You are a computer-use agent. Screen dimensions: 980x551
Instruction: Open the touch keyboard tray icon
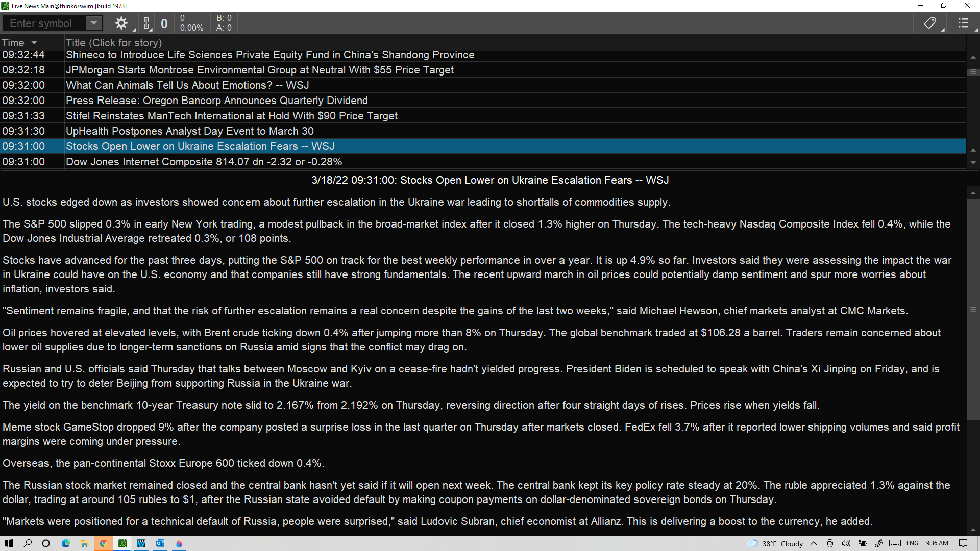point(895,543)
